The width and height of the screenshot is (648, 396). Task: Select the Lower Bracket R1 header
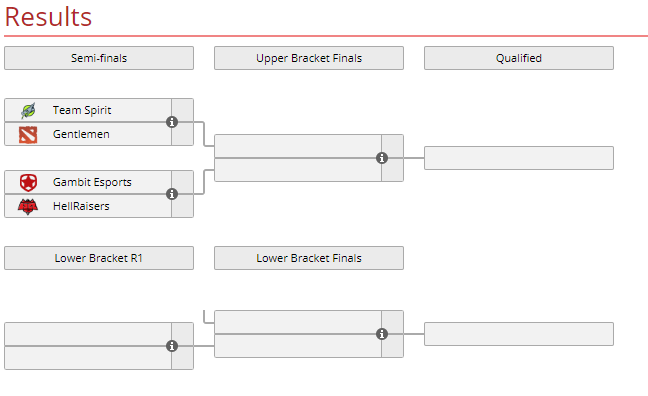point(99,258)
